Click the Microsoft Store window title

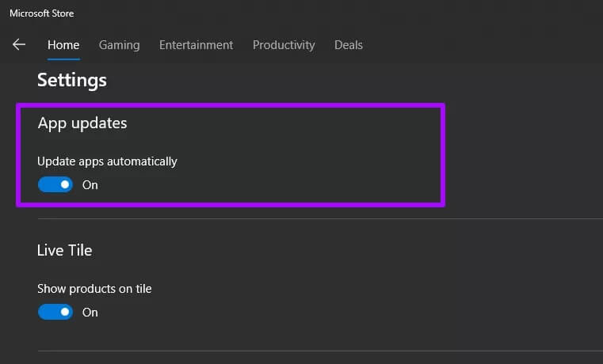click(x=41, y=13)
